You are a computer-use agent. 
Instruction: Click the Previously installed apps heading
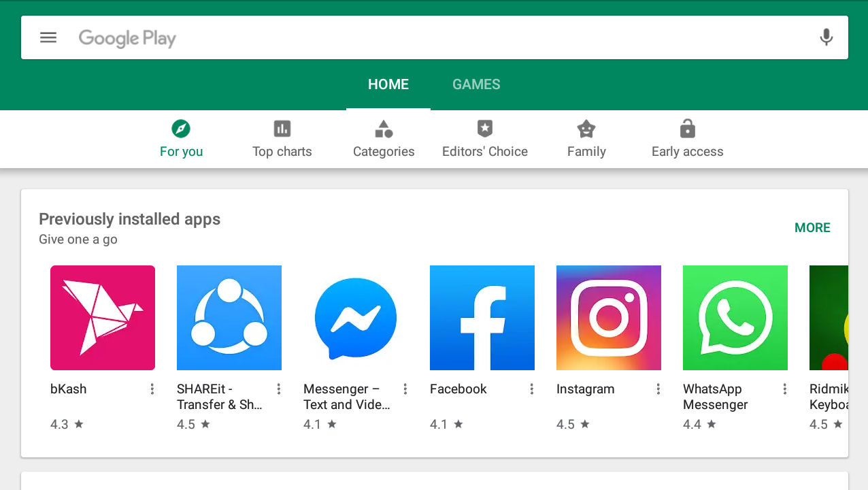pyautogui.click(x=130, y=219)
